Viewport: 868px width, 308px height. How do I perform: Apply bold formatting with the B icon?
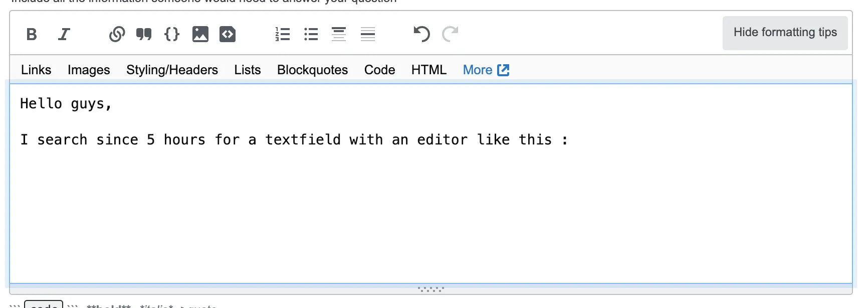point(32,34)
